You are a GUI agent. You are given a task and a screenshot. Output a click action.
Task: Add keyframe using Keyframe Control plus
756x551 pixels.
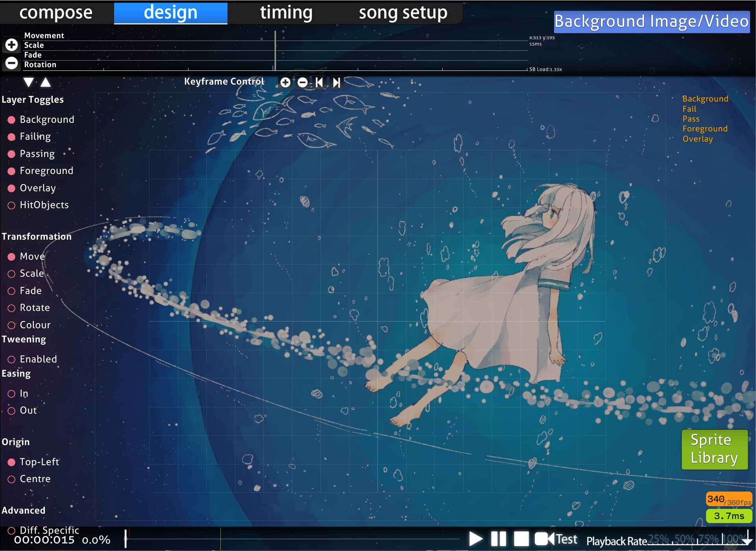tap(285, 82)
